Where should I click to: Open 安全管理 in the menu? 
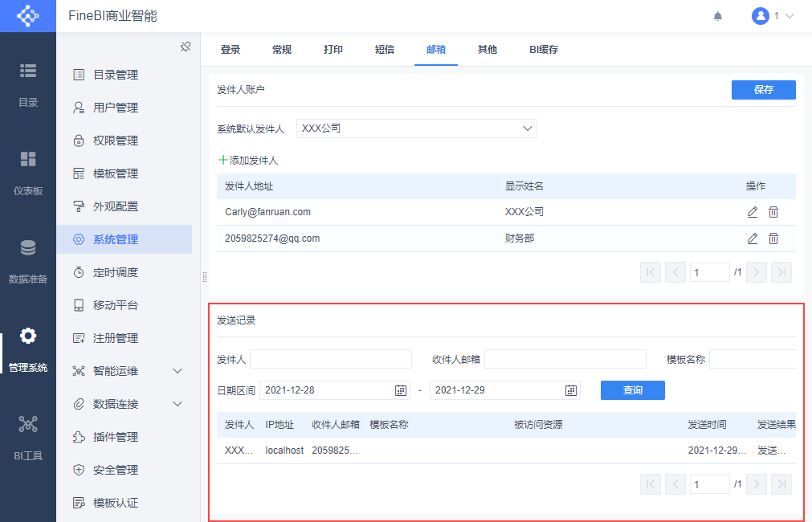click(124, 470)
